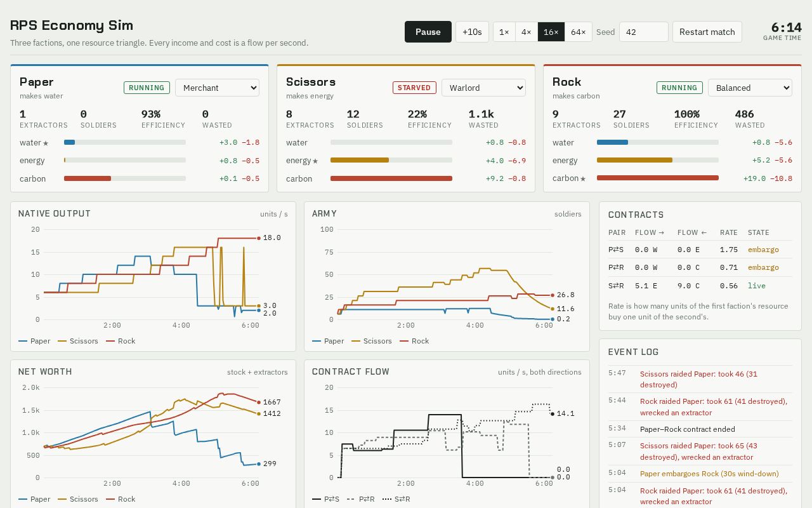Click Rock's RUNNING status badge
This screenshot has height=508, width=812.
679,88
